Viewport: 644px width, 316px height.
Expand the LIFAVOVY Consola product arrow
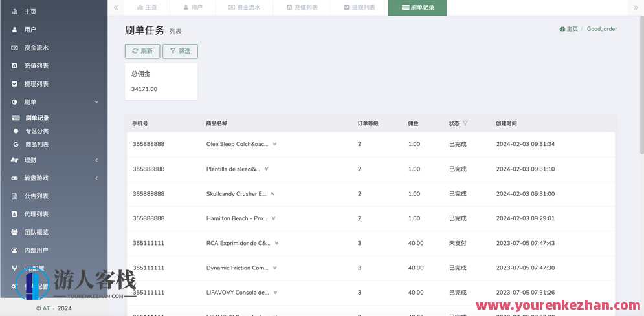click(x=275, y=293)
